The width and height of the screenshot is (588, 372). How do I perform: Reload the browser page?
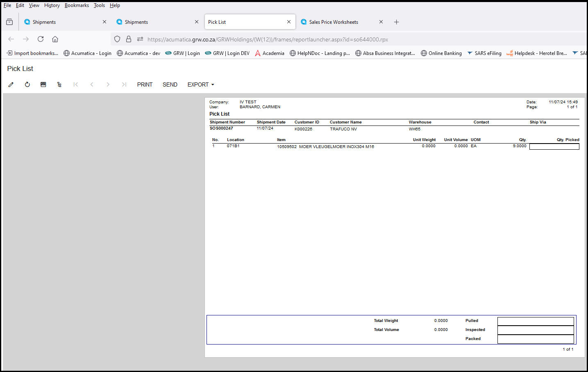point(41,39)
